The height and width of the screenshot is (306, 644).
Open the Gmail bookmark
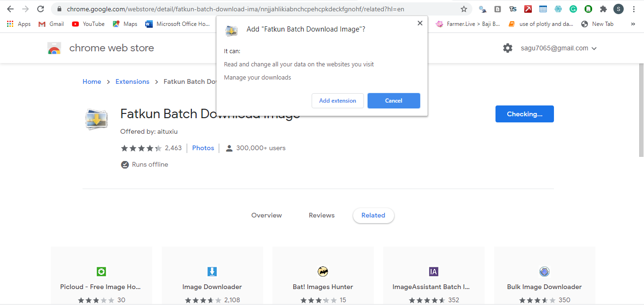coord(51,24)
